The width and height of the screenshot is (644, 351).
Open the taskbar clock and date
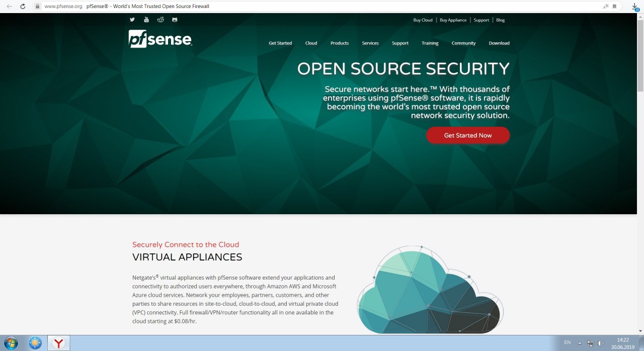623,343
